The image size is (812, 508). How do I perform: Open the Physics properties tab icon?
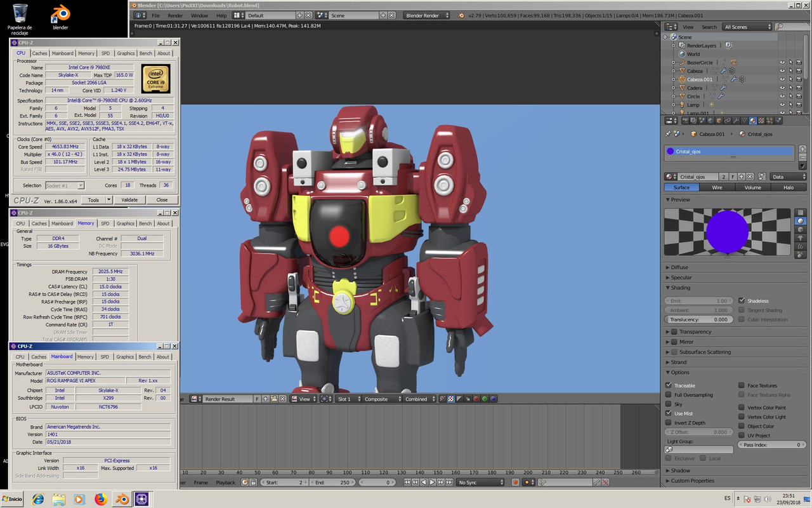point(778,121)
